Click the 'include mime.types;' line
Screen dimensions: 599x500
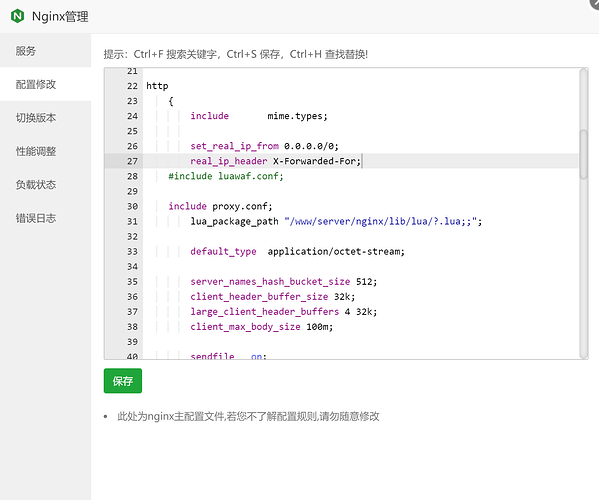click(259, 116)
